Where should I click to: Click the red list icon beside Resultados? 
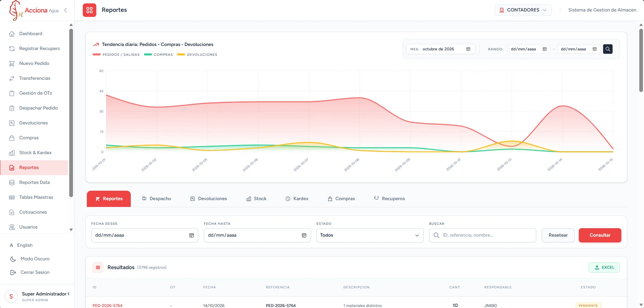(98, 267)
